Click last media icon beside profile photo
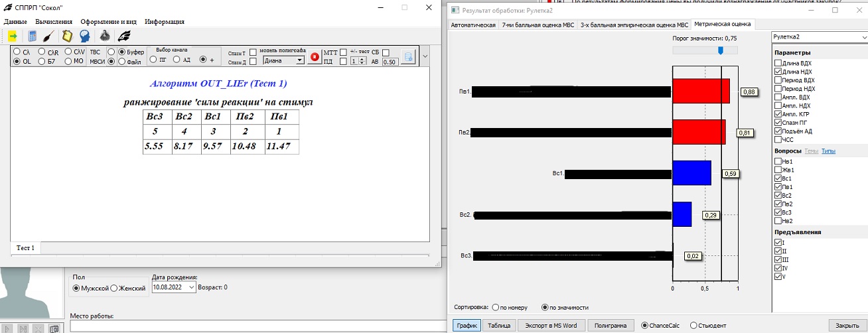Image resolution: width=868 pixels, height=333 pixels. click(x=54, y=328)
